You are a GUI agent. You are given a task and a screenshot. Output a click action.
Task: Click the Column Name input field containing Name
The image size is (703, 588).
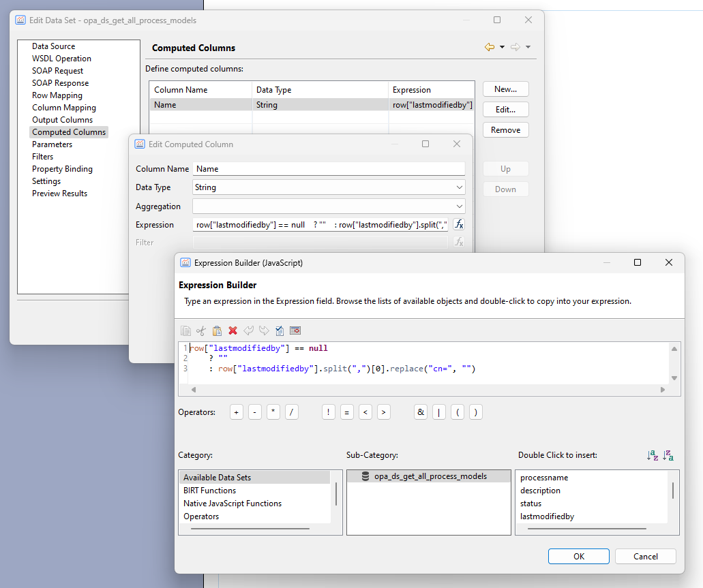pos(329,169)
